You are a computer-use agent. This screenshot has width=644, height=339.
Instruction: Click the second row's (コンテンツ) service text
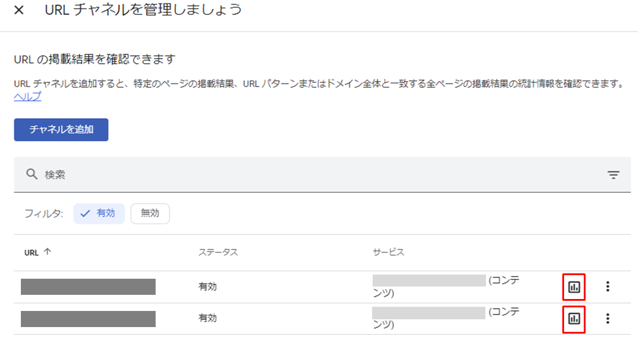point(445,319)
